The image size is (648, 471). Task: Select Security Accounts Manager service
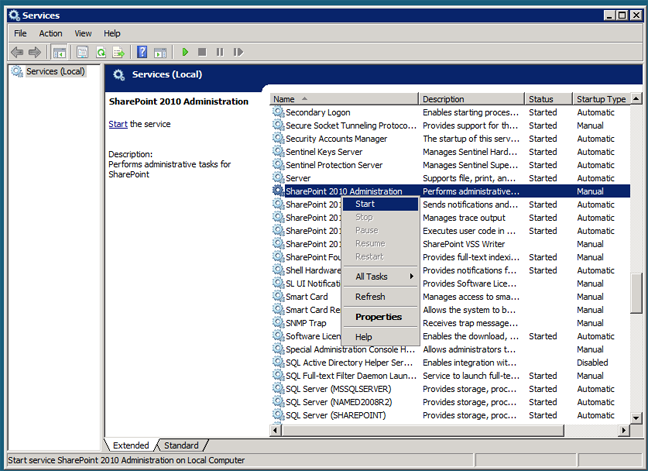tap(450, 138)
